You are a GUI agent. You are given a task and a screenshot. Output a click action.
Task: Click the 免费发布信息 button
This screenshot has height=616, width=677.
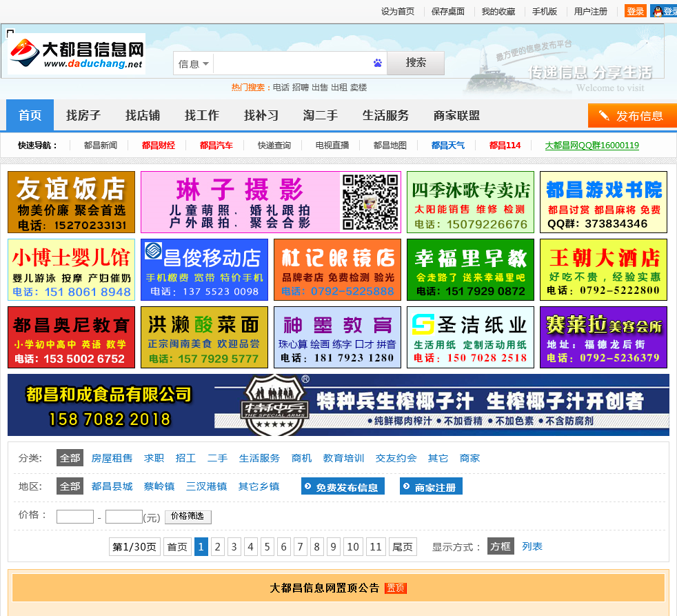(343, 487)
